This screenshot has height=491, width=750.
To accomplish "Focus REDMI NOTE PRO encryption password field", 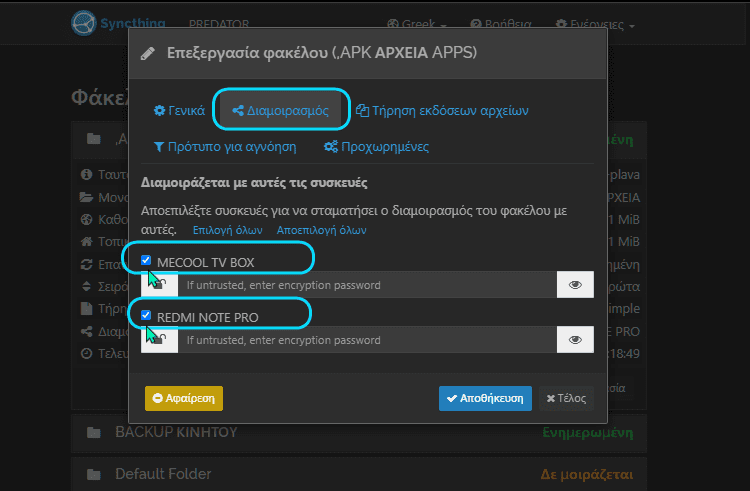I will coord(367,340).
